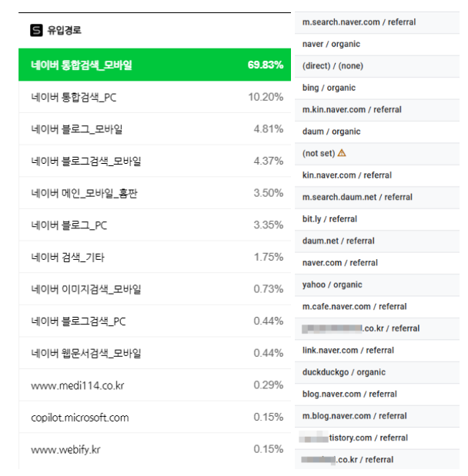The width and height of the screenshot is (468, 476).
Task: Click the 4.81% value
Action: click(x=269, y=129)
